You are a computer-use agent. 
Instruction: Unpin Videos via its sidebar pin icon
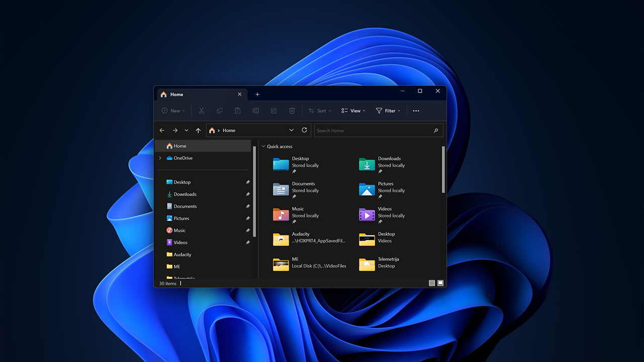point(248,242)
